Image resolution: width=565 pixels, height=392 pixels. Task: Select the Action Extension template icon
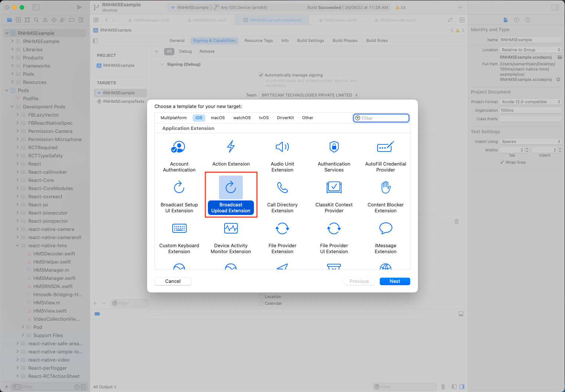point(231,147)
